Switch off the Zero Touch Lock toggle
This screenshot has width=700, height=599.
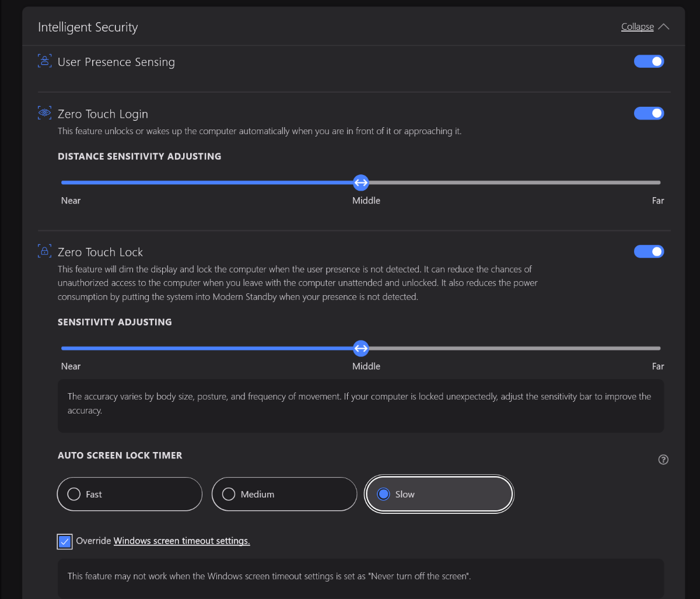(x=649, y=251)
